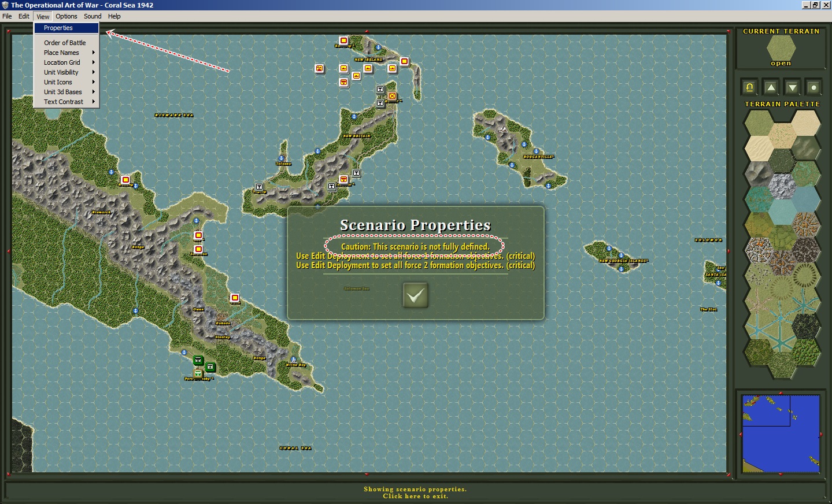Expand the Text Contrast submenu

click(x=66, y=102)
